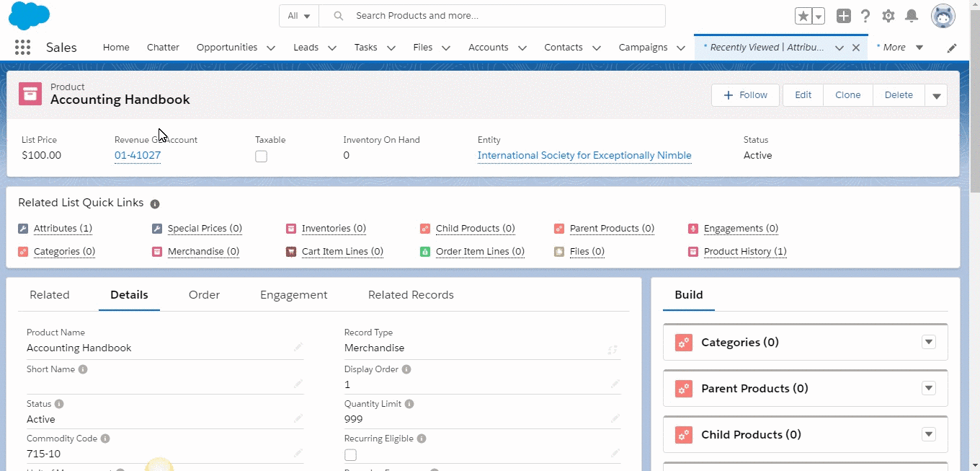Screen dimensions: 980x471
Task: Expand the Categories (0) panel dropdown
Action: 929,342
